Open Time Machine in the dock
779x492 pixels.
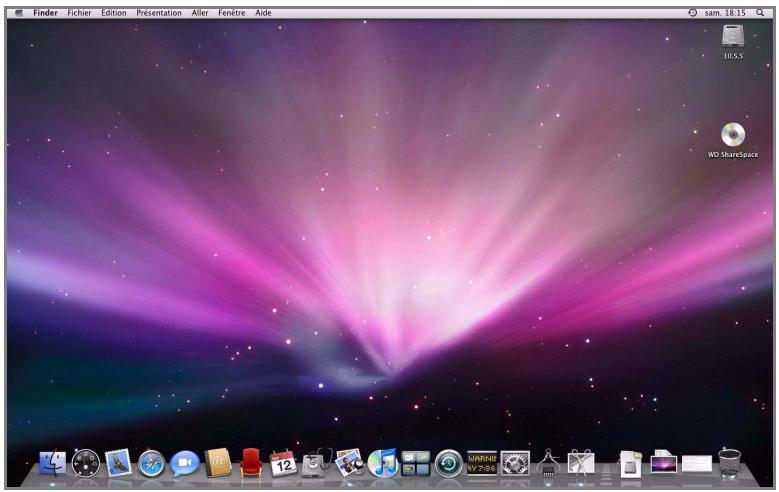(x=449, y=463)
